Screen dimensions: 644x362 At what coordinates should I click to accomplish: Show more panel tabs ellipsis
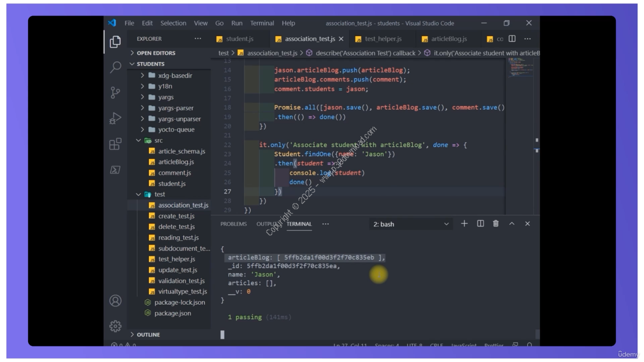pyautogui.click(x=326, y=224)
